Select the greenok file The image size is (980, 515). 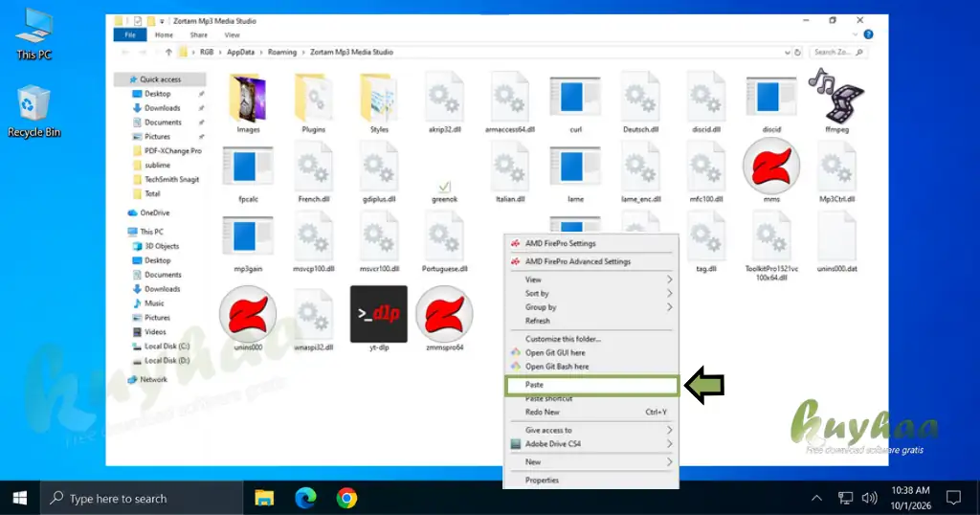coord(444,191)
